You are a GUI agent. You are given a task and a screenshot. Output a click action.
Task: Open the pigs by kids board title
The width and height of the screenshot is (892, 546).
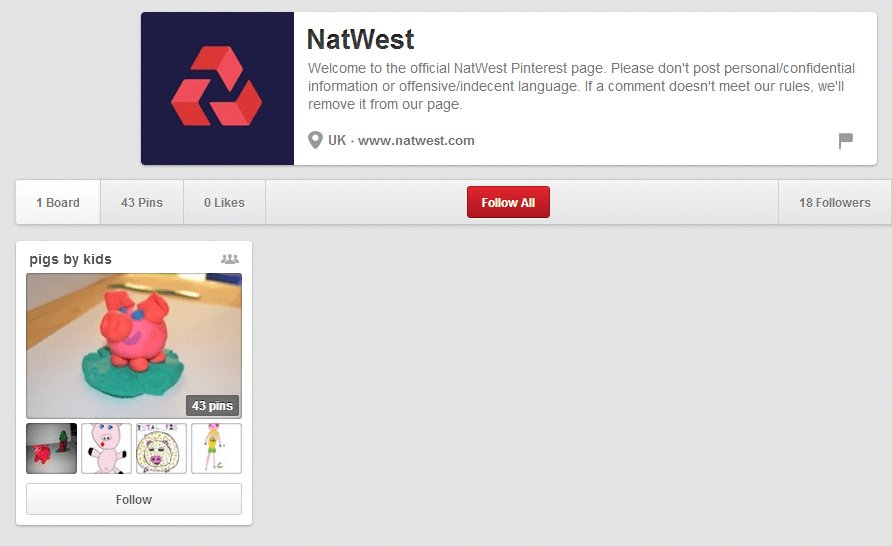pyautogui.click(x=71, y=259)
